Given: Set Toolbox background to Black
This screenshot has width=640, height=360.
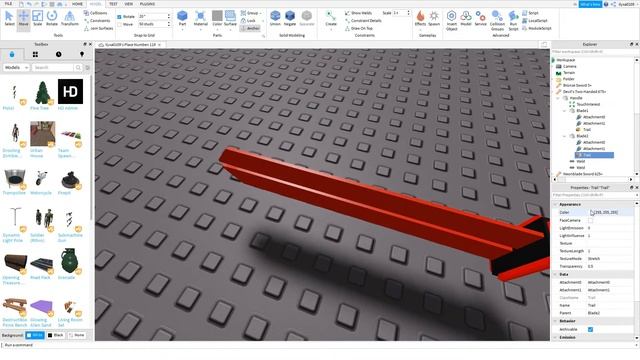Looking at the screenshot, I should coord(56,335).
